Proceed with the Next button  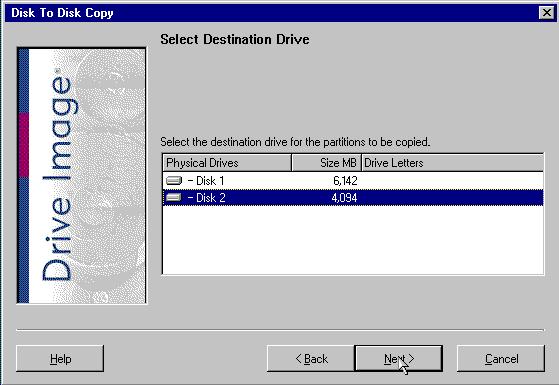[399, 358]
